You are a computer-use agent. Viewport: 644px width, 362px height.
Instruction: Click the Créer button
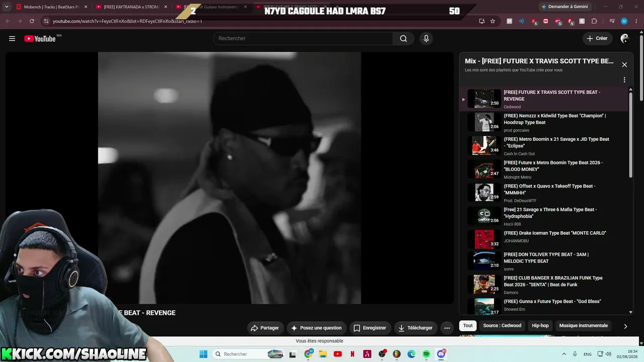(x=597, y=39)
